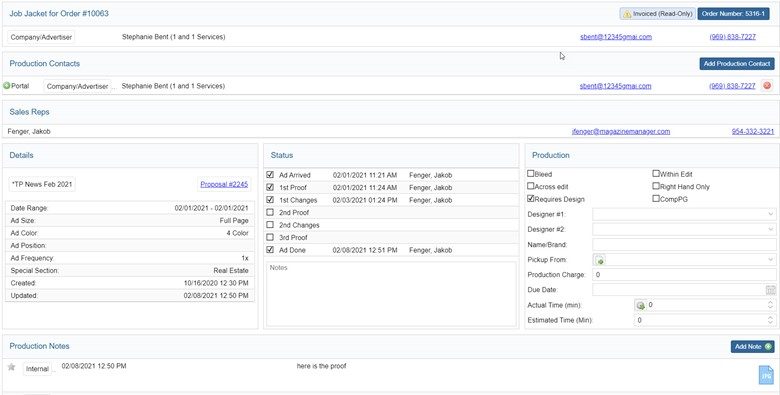Check the 2nd Changes checkbox
The image size is (780, 395).
pyautogui.click(x=270, y=225)
